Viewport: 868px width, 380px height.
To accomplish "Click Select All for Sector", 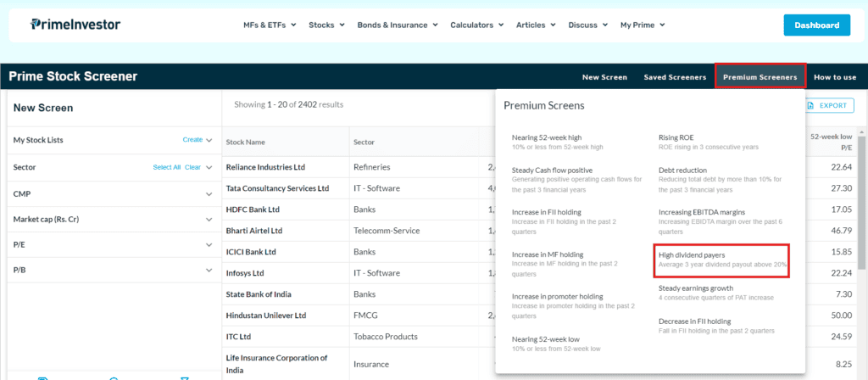I will coord(167,167).
